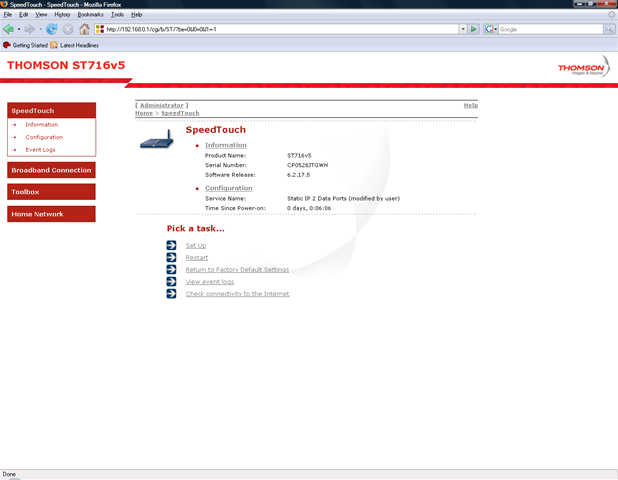This screenshot has width=618, height=480.
Task: Open the Configuration heading link
Action: (229, 188)
